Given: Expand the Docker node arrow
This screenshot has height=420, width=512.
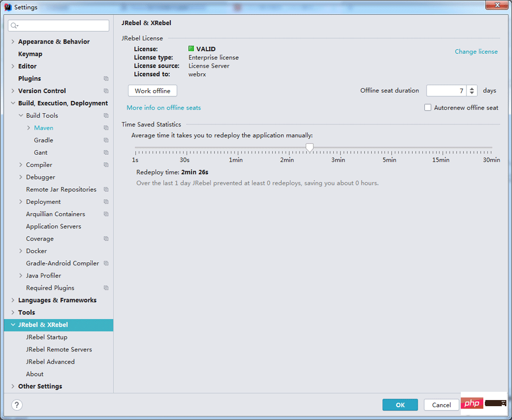Looking at the screenshot, I should pos(21,251).
